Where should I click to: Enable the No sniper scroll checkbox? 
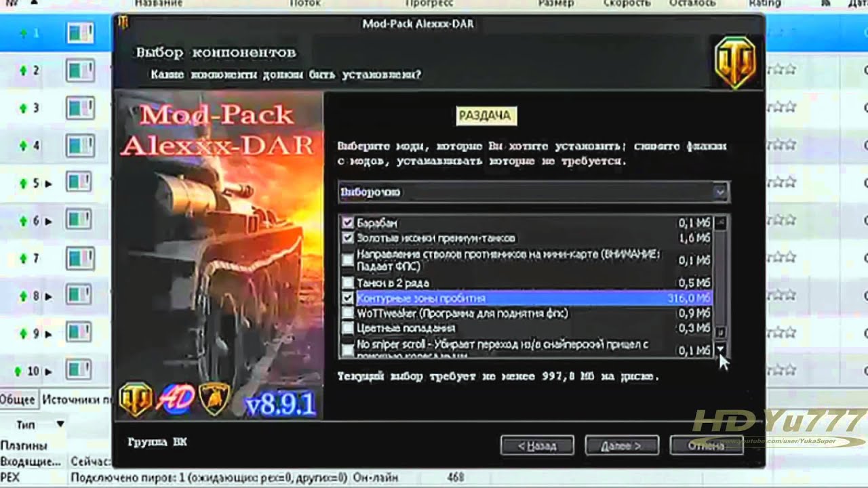(x=348, y=350)
